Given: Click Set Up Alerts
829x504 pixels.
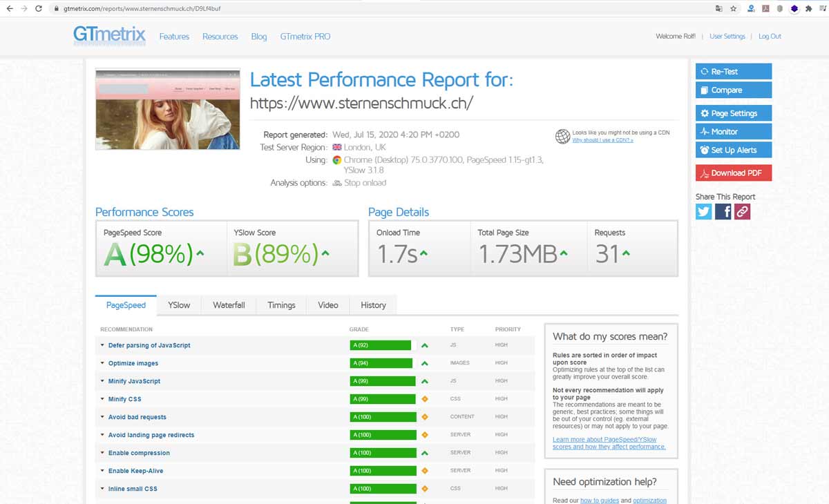Looking at the screenshot, I should (734, 150).
